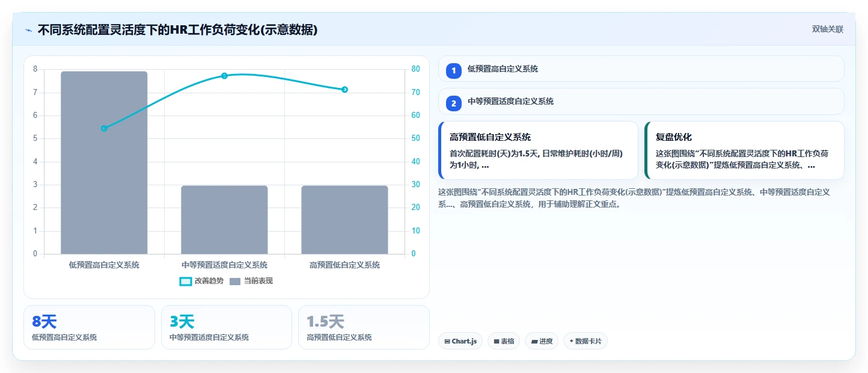Click the 数据卡片 tag
Image resolution: width=868 pixels, height=373 pixels.
(585, 341)
